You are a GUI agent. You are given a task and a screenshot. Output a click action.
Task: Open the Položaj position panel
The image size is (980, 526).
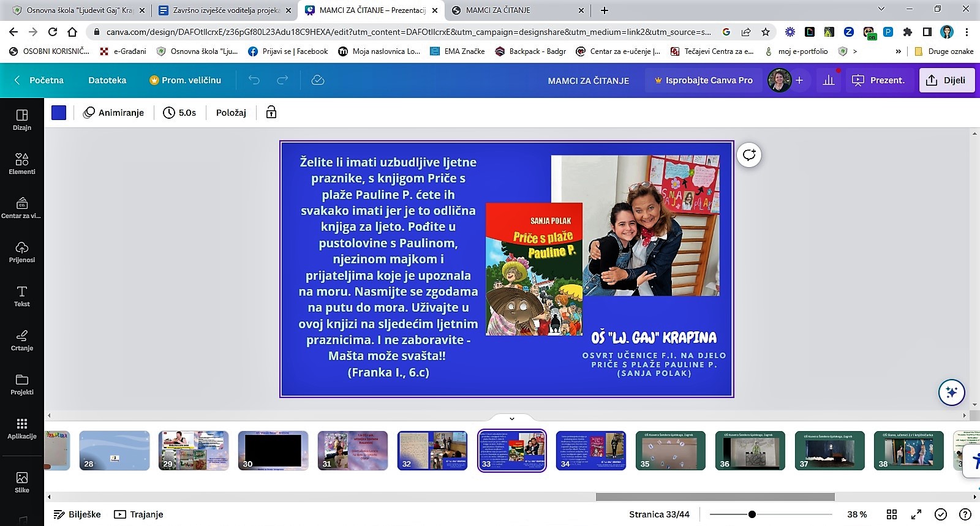[231, 113]
